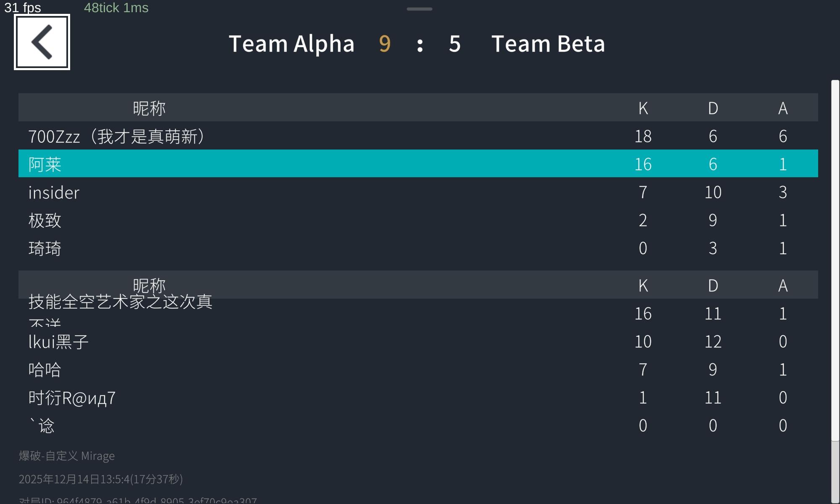Click the back arrow button
The height and width of the screenshot is (504, 840).
pyautogui.click(x=42, y=42)
